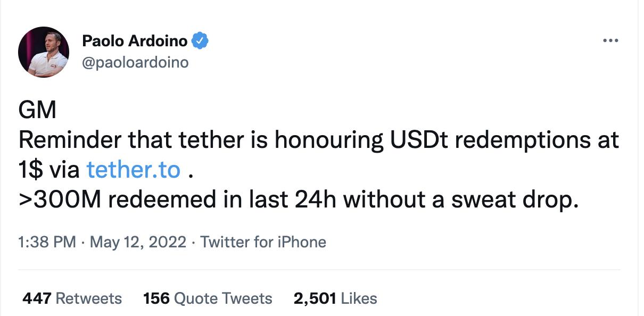Screen dimensions: 644x316
Task: Click the 1$ price text
Action: [x=33, y=170]
